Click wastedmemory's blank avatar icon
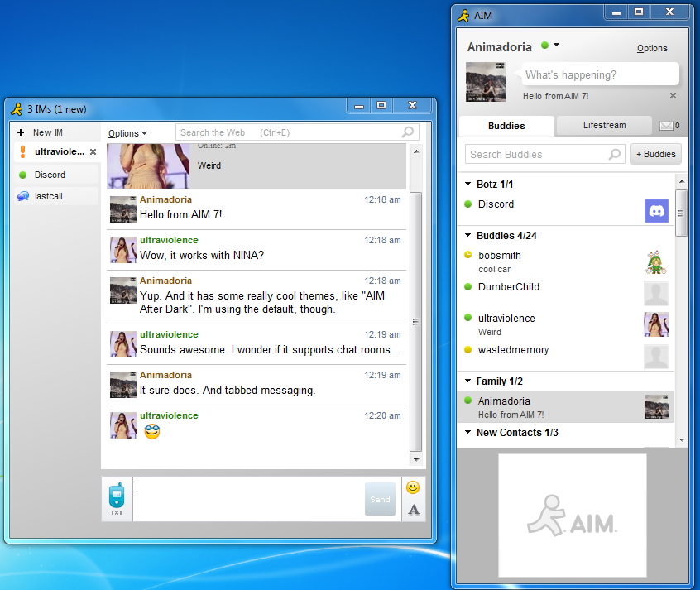The image size is (700, 590). [x=656, y=356]
